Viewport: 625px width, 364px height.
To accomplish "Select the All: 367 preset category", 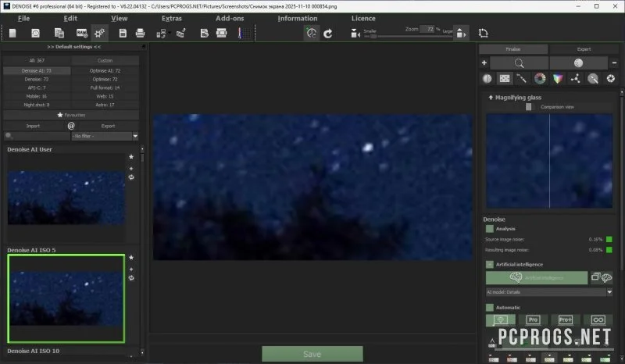I will (x=37, y=61).
